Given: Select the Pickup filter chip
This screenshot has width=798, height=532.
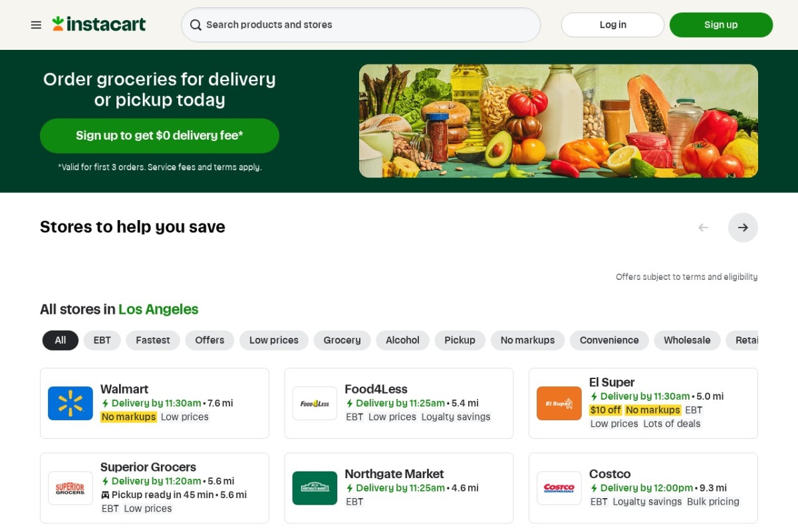Looking at the screenshot, I should point(460,340).
